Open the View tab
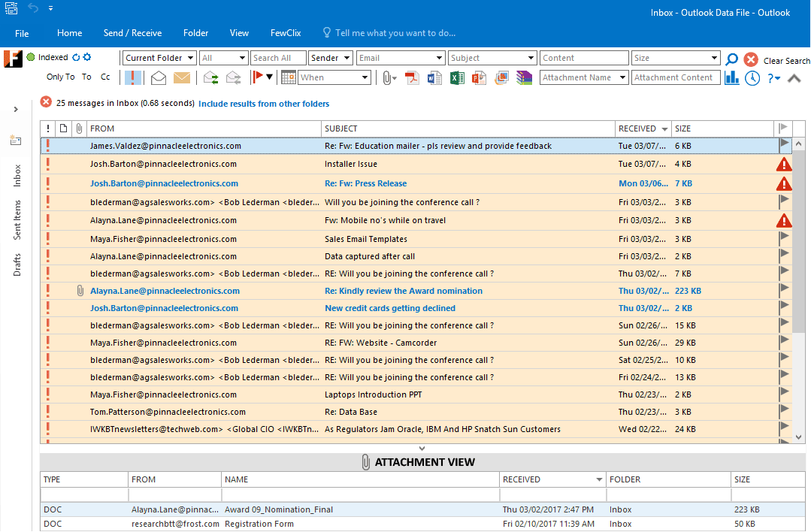811x532 pixels. coord(239,33)
